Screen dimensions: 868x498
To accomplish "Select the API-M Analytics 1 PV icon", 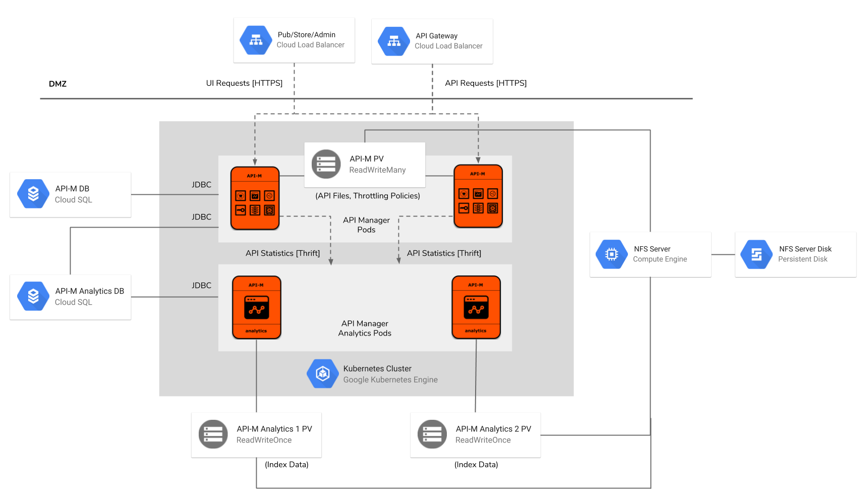I will click(213, 434).
